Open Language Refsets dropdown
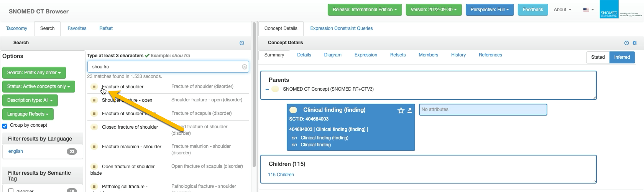 click(28, 114)
